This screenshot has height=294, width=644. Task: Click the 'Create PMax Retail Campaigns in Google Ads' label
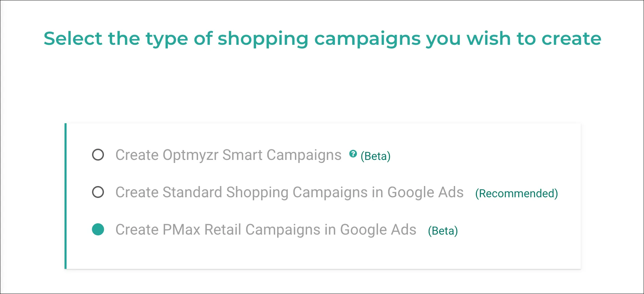266,230
